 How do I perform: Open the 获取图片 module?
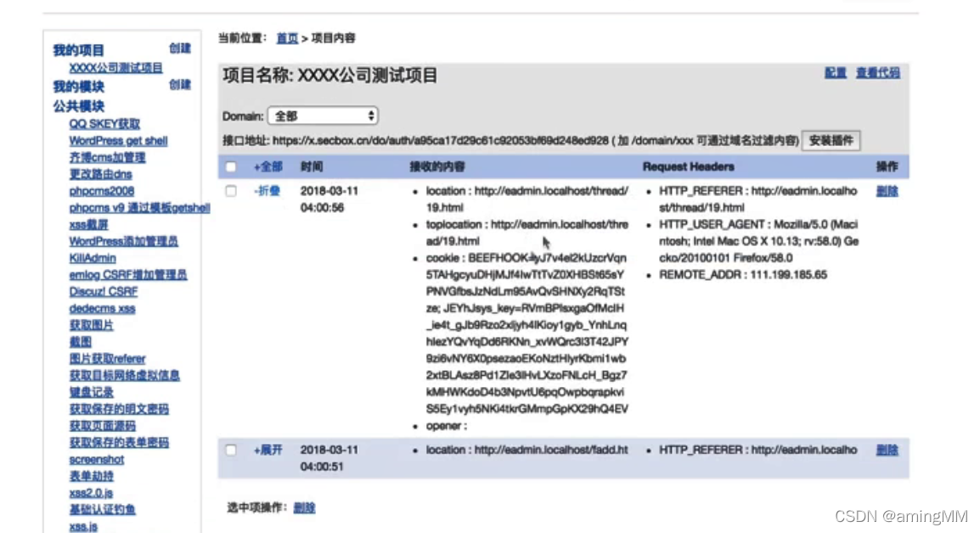[x=91, y=325]
